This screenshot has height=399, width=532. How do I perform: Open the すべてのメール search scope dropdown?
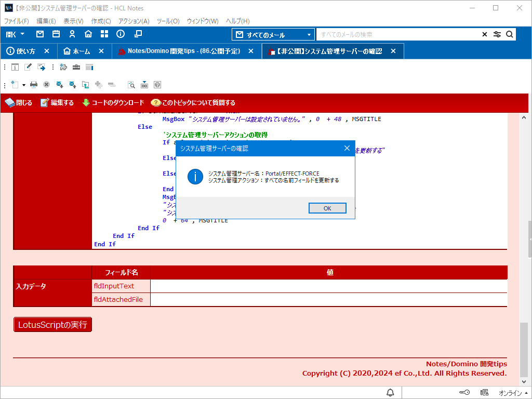pyautogui.click(x=273, y=35)
